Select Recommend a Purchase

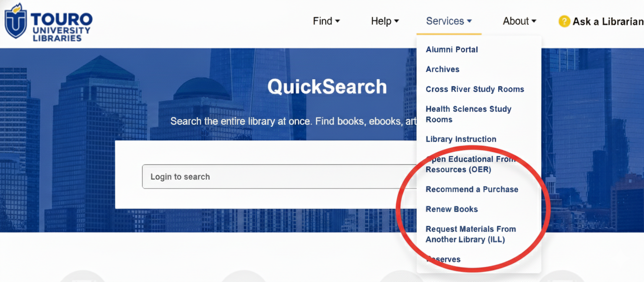click(x=472, y=189)
